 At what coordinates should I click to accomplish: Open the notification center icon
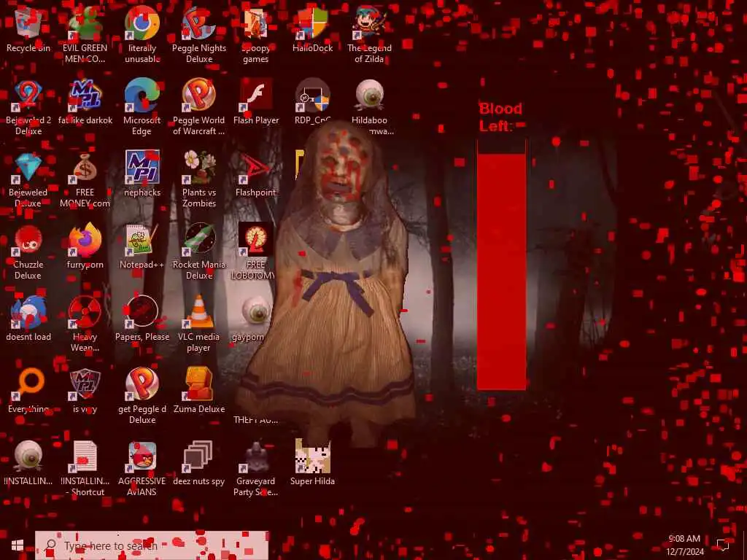(723, 544)
